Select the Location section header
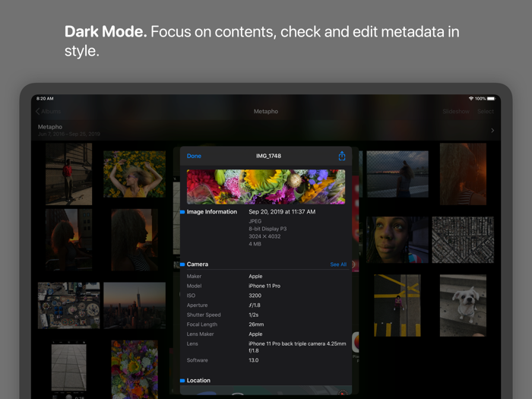This screenshot has height=399, width=532. point(198,380)
